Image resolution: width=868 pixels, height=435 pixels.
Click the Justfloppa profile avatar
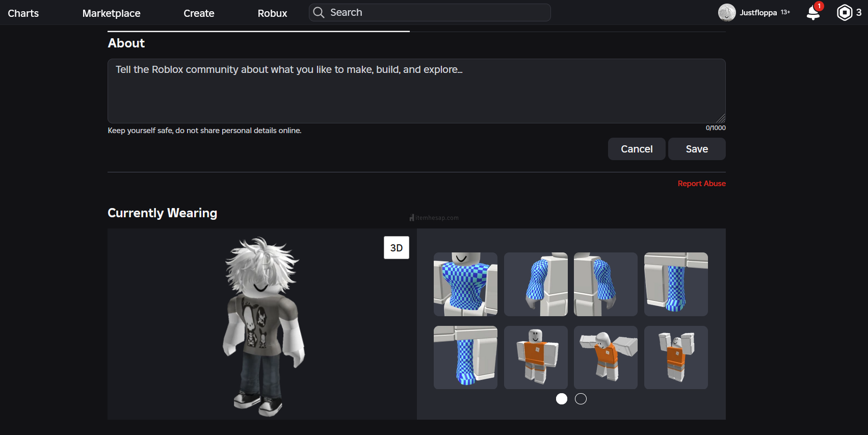pos(726,13)
